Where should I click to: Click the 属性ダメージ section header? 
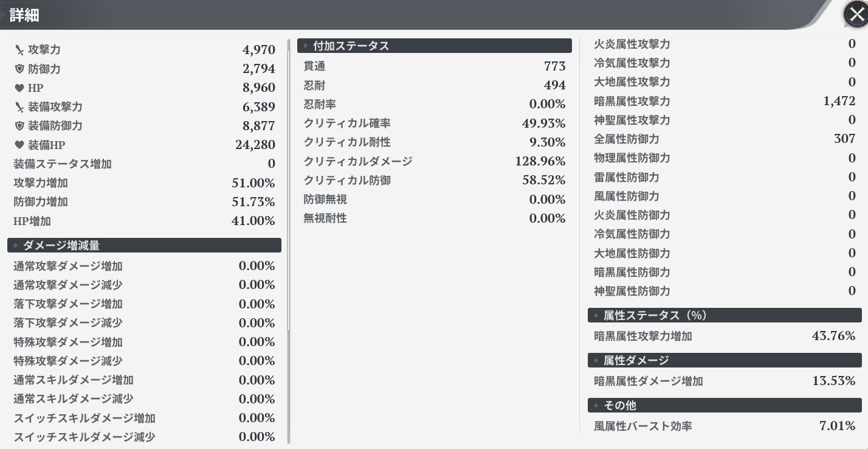pos(725,360)
